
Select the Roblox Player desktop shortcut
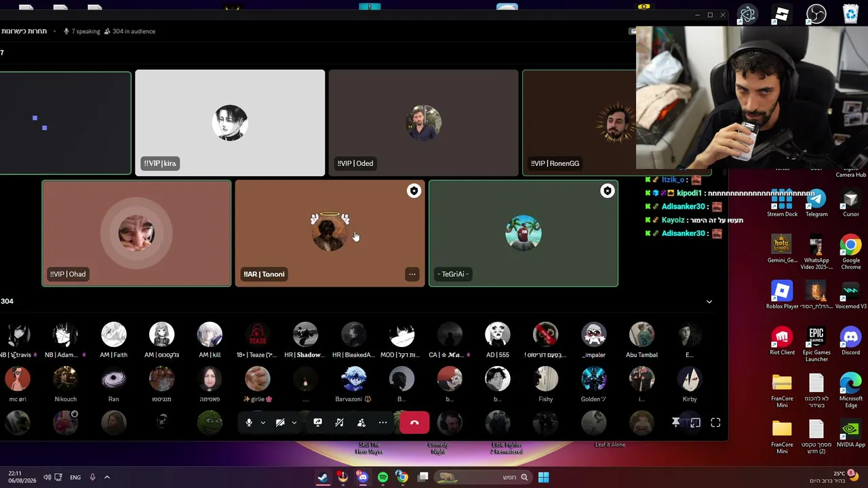pyautogui.click(x=782, y=295)
